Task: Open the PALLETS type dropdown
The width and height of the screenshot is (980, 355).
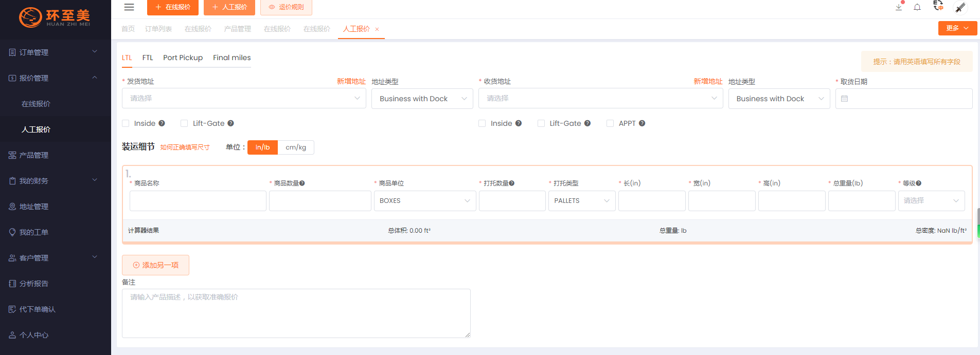Action: (581, 201)
